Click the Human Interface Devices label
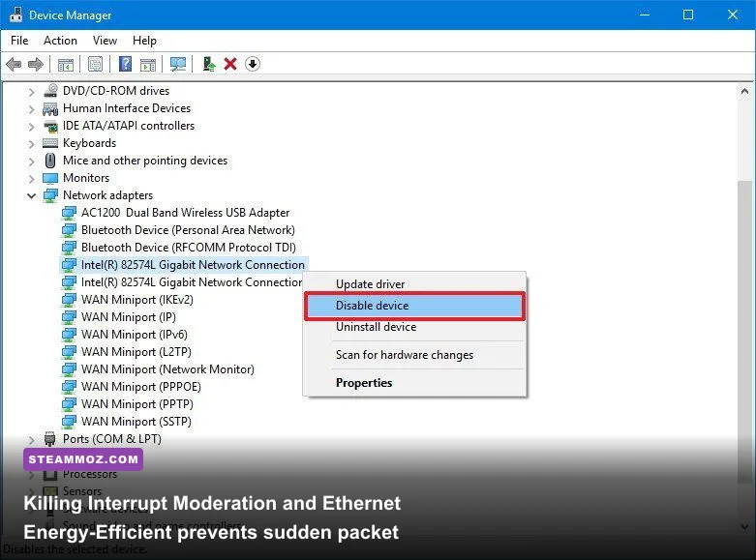Image resolution: width=756 pixels, height=560 pixels. pos(127,108)
